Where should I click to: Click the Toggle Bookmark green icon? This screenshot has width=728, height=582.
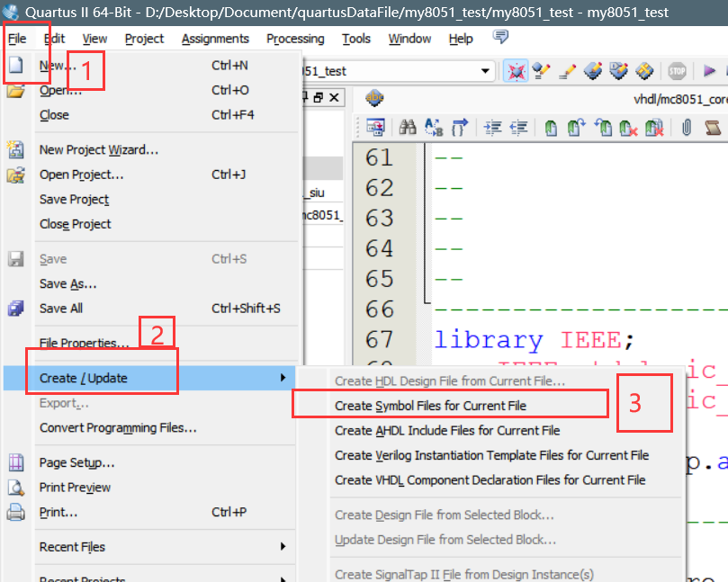551,128
